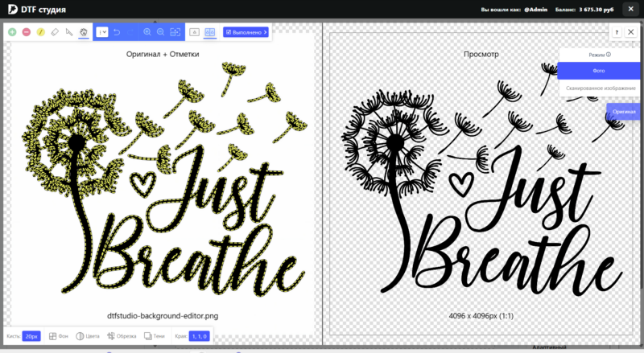Image resolution: width=644 pixels, height=353 pixels.
Task: Click the Вы вошли как label
Action: (501, 9)
